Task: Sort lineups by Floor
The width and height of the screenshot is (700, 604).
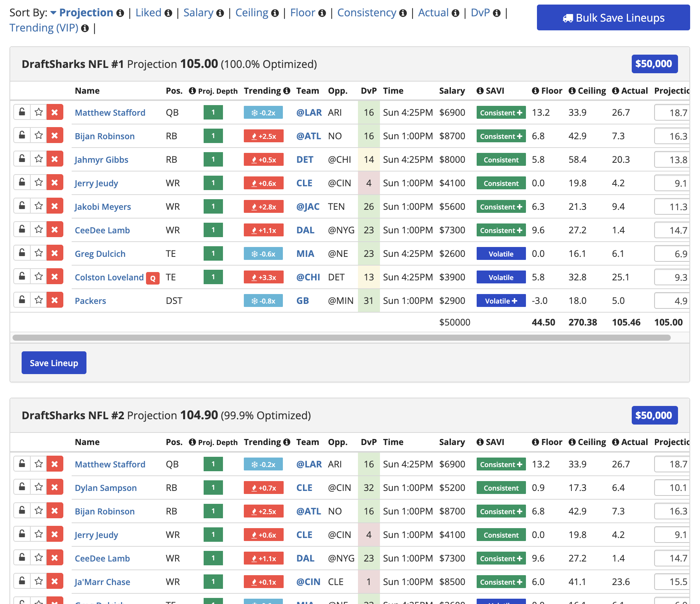Action: 303,13
